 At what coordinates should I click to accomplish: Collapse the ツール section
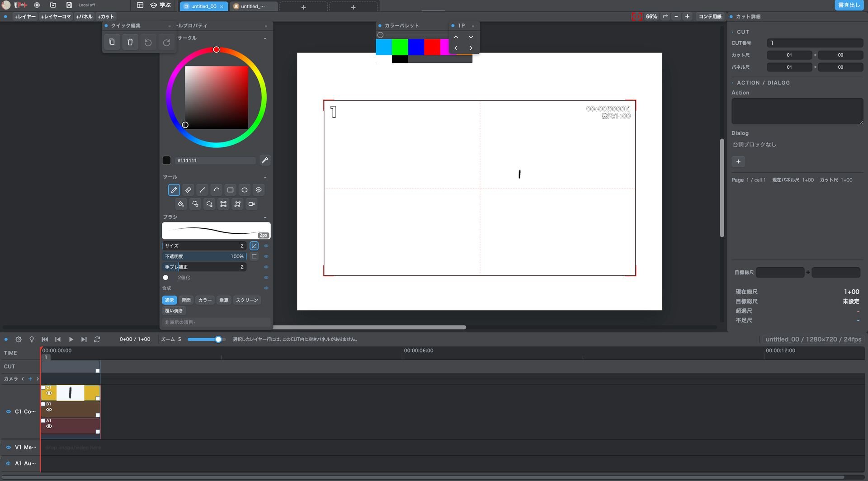click(265, 177)
